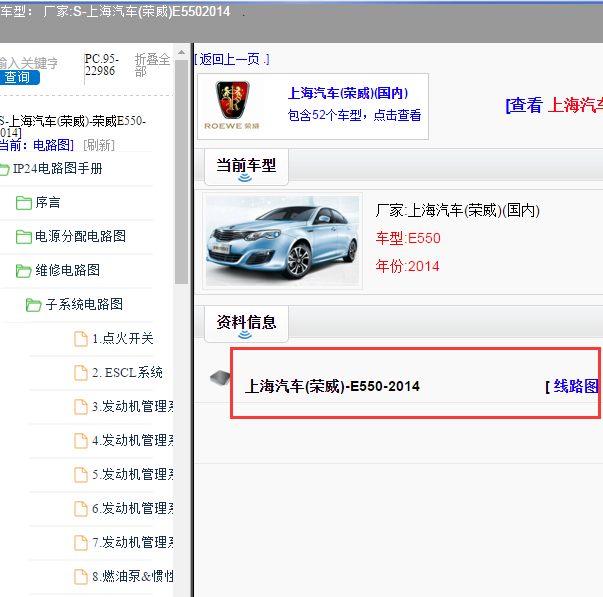This screenshot has width=603, height=597.
Task: Collapse the open folder icon of 子系统电路图
Action: 33,305
